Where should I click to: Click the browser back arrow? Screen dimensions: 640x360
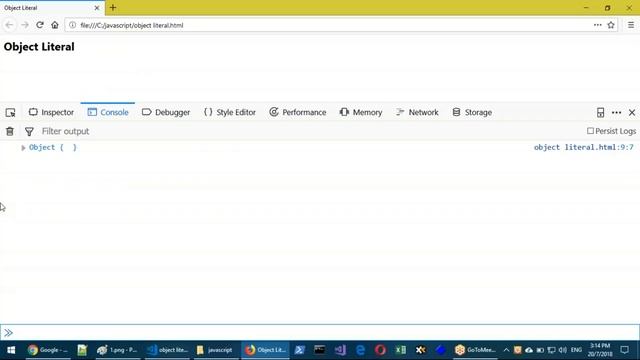click(x=9, y=25)
